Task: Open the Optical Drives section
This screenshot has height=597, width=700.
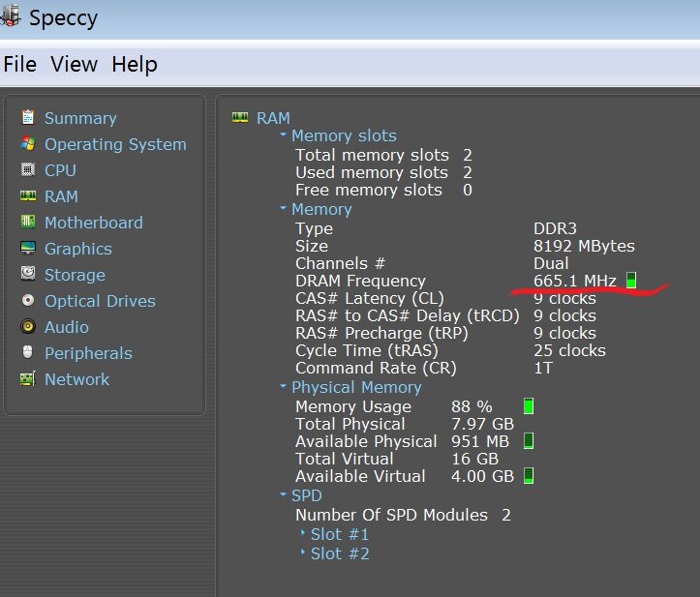Action: tap(100, 301)
